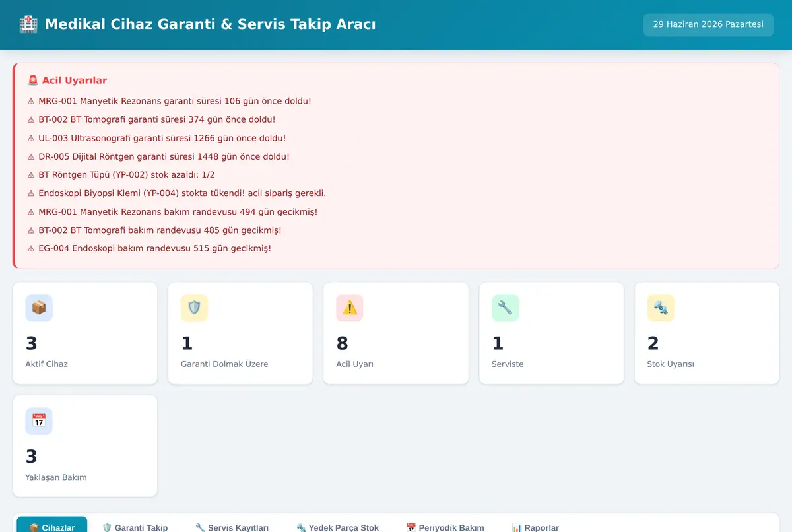792x532 pixels.
Task: Select the DR-005 Dijital Röntgen garanti alert
Action: (158, 157)
